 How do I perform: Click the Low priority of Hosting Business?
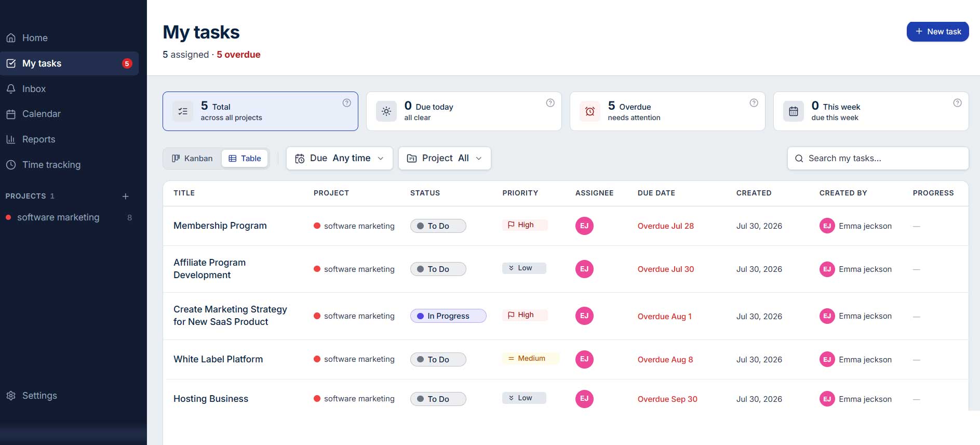click(524, 398)
